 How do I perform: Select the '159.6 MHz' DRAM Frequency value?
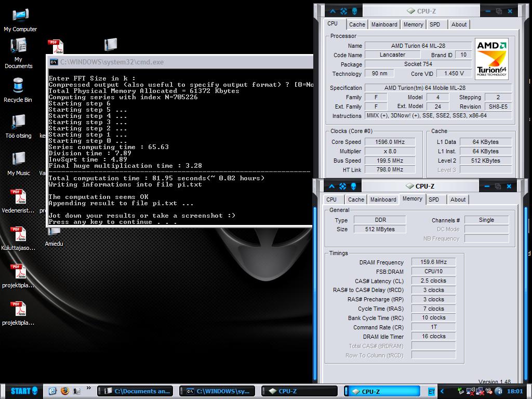pos(433,262)
